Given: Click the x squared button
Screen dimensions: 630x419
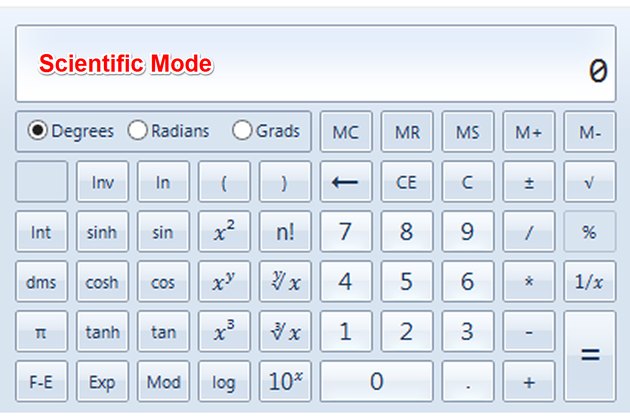Looking at the screenshot, I should [224, 231].
